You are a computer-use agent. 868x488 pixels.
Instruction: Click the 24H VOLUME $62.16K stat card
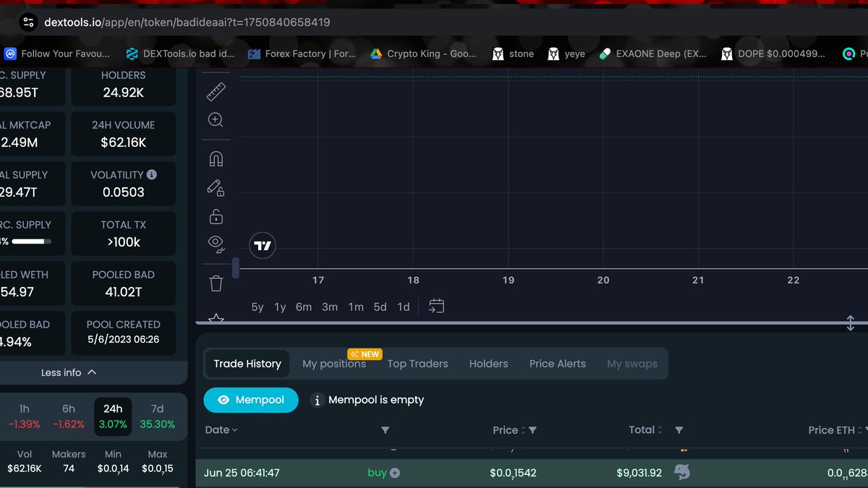tap(124, 134)
